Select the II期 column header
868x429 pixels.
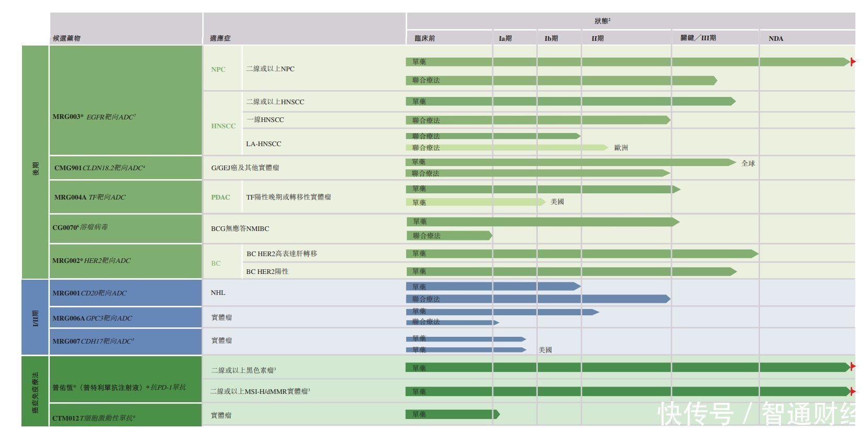(598, 38)
